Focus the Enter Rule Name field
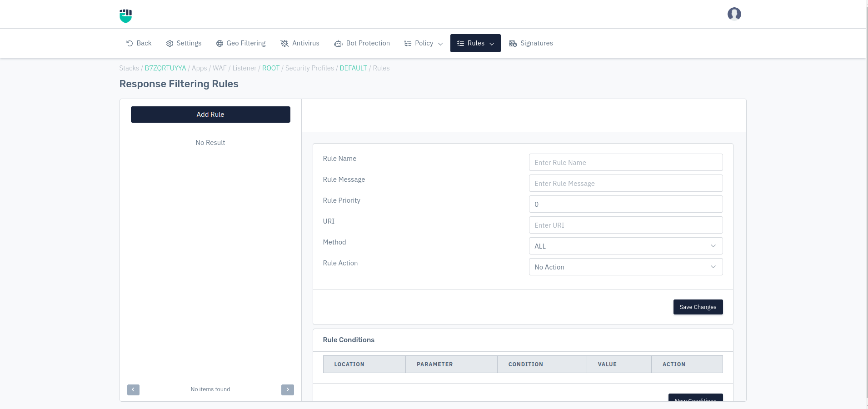The height and width of the screenshot is (409, 868). (626, 162)
